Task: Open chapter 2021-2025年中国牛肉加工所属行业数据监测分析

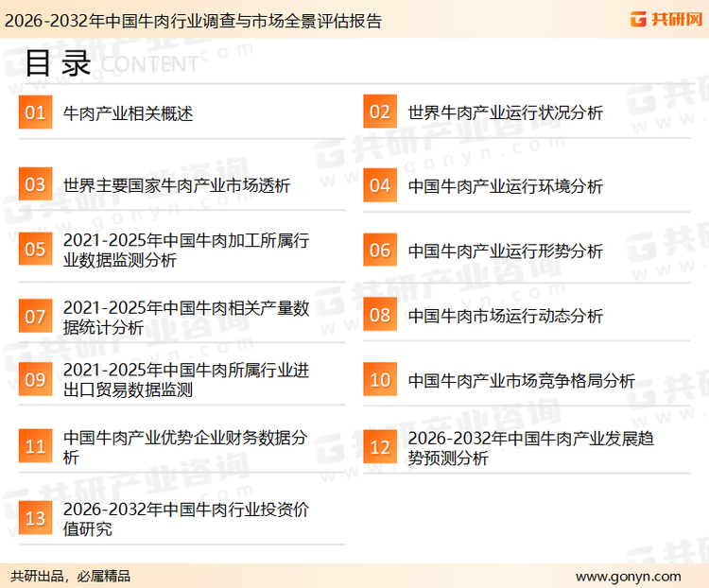Action: pyautogui.click(x=186, y=251)
